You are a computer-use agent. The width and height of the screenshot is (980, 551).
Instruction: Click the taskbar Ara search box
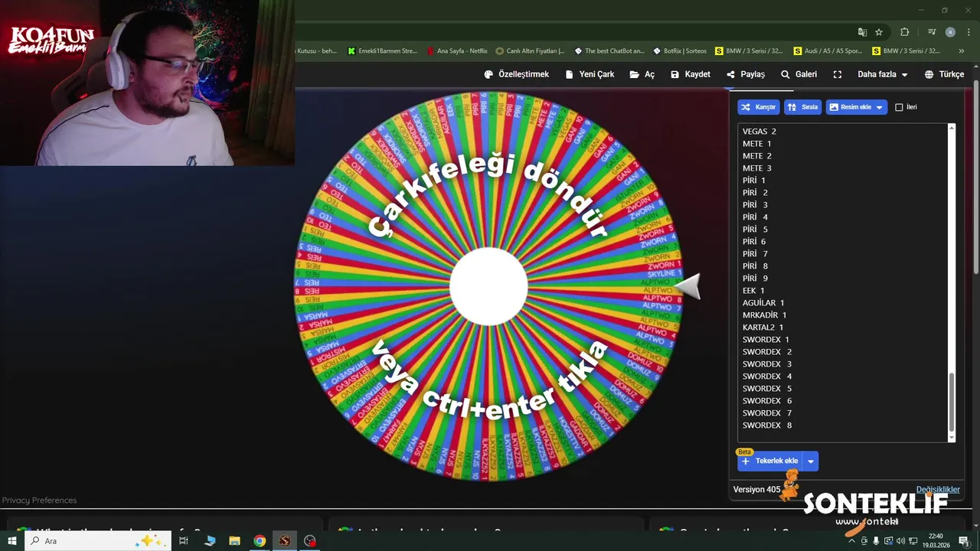(100, 541)
